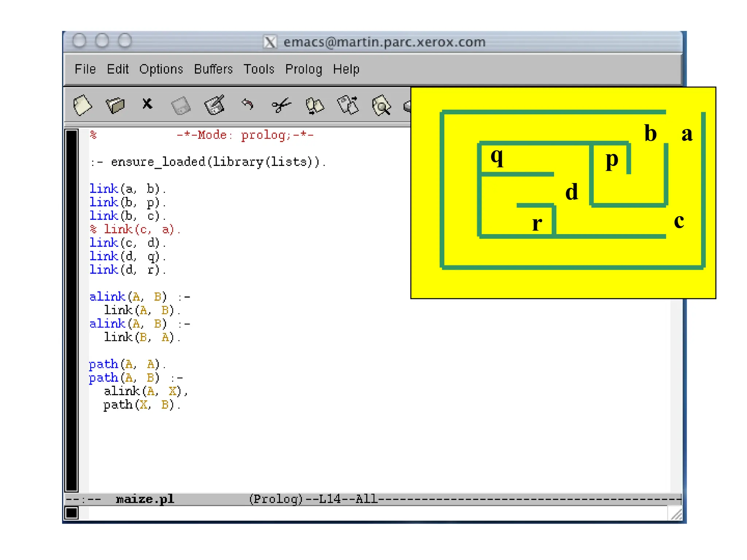
Task: Click the line 'link(d, r).'
Action: (x=128, y=270)
